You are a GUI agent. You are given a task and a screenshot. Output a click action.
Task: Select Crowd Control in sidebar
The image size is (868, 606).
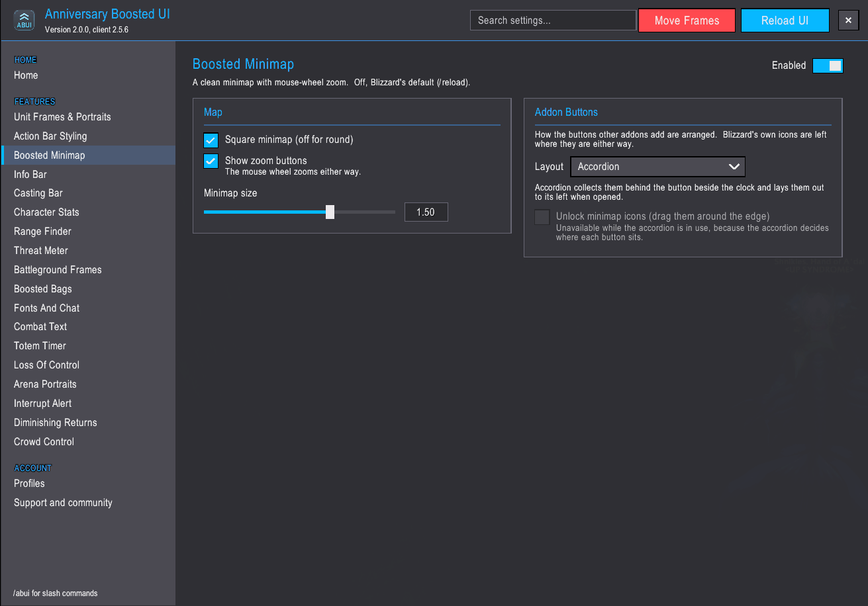pyautogui.click(x=88, y=442)
